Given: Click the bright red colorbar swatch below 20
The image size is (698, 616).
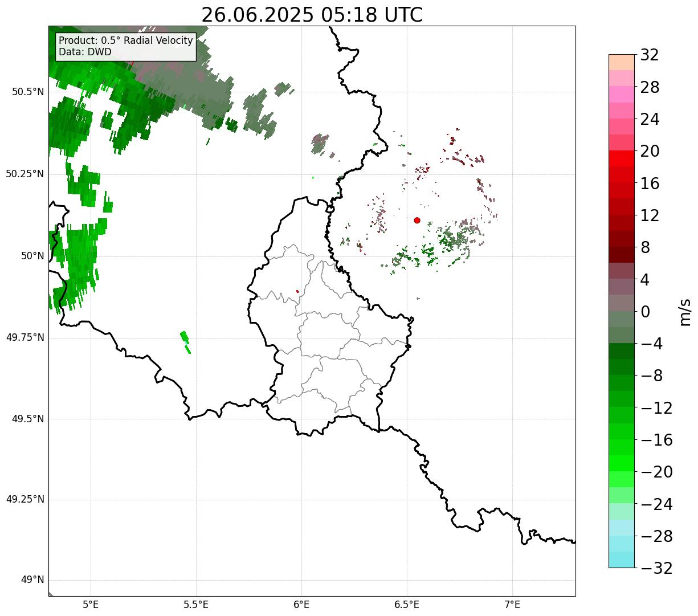Looking at the screenshot, I should pyautogui.click(x=622, y=158).
